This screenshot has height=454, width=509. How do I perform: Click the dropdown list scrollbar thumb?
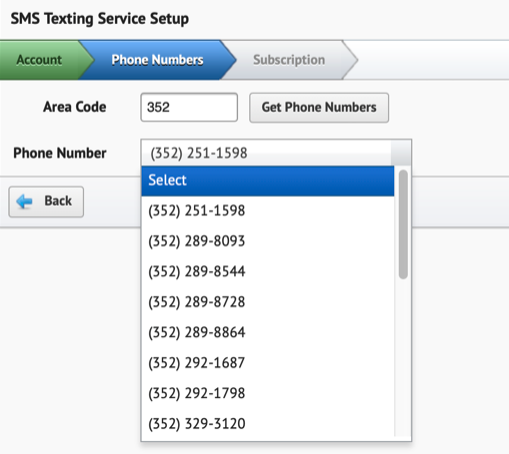(403, 224)
